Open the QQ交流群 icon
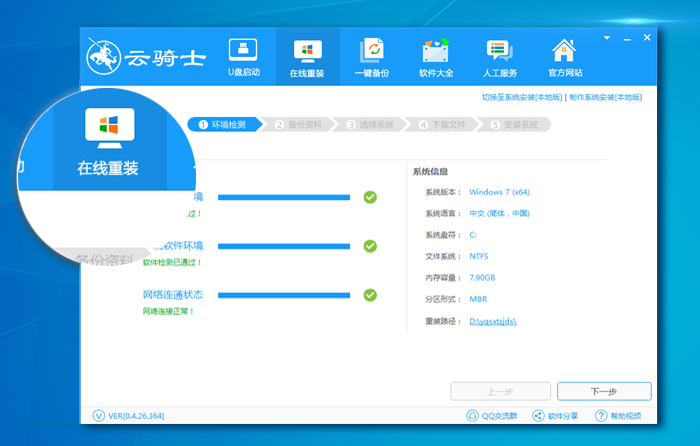This screenshot has width=700, height=446. click(472, 416)
